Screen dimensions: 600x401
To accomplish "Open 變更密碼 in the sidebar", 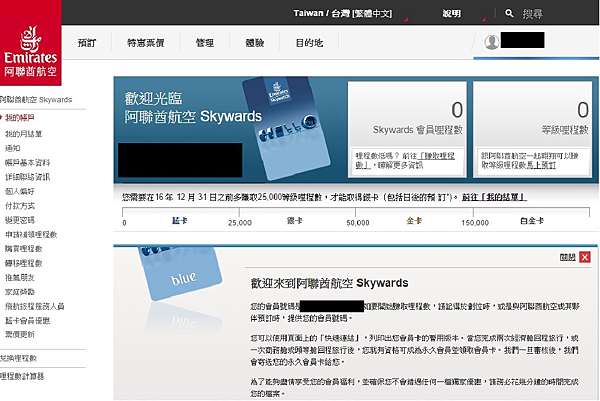I will click(x=20, y=220).
